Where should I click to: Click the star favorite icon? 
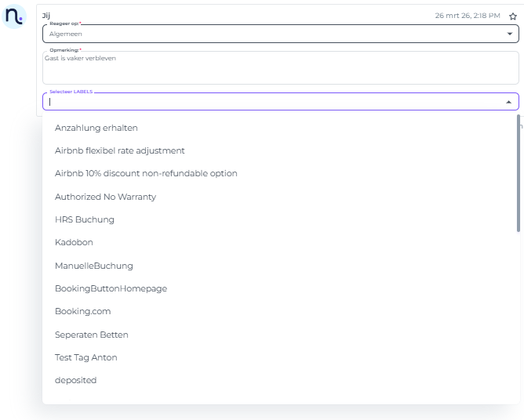tap(512, 16)
